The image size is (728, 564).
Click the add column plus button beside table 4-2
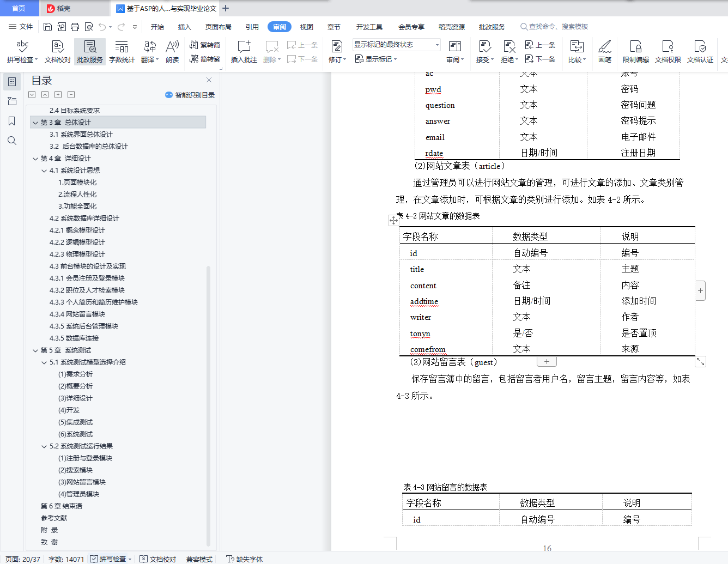(701, 290)
